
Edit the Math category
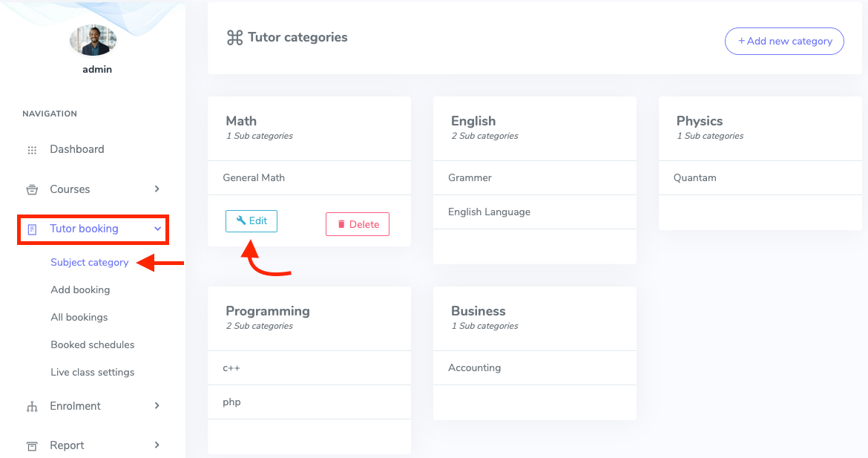[x=251, y=220]
